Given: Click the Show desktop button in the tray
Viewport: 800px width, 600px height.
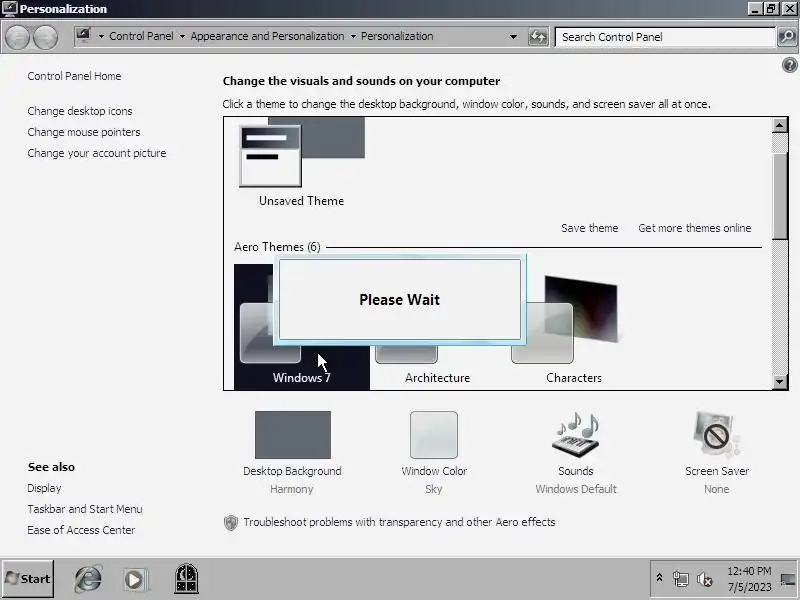Looking at the screenshot, I should [788, 579].
